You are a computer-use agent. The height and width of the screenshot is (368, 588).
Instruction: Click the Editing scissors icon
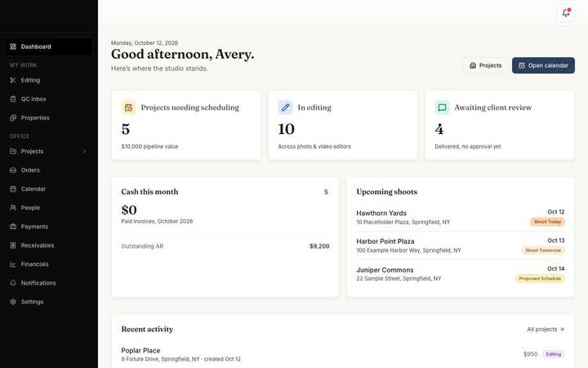[13, 80]
